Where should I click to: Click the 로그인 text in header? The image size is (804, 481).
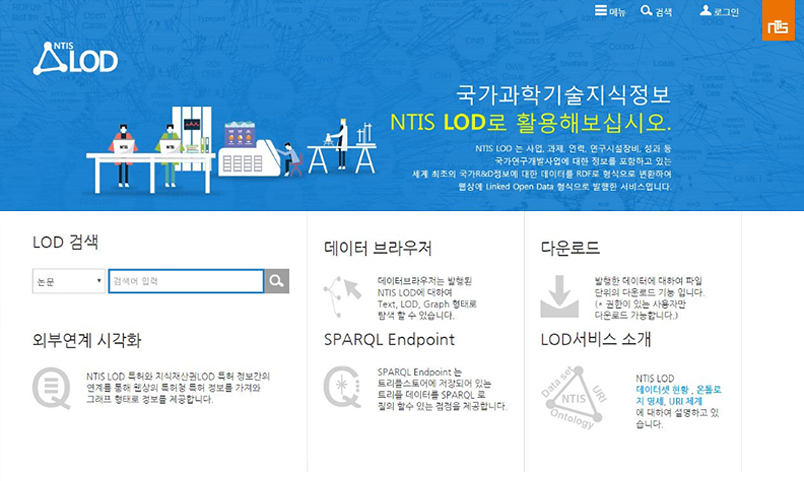727,12
